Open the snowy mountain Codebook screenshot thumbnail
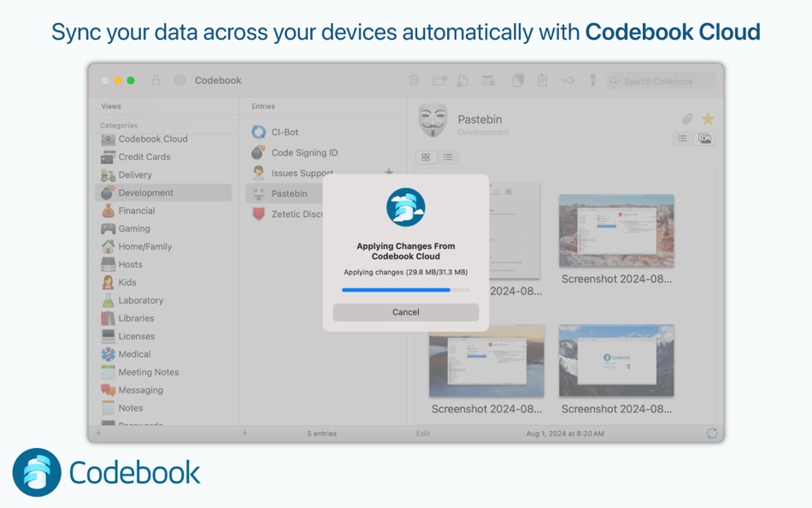Image resolution: width=812 pixels, height=508 pixels. point(616,361)
